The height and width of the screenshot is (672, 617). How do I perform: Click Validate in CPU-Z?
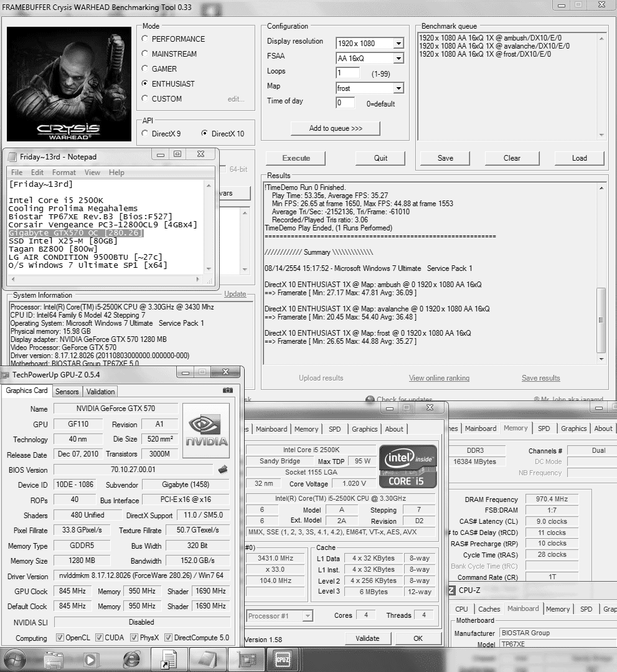[x=367, y=638]
